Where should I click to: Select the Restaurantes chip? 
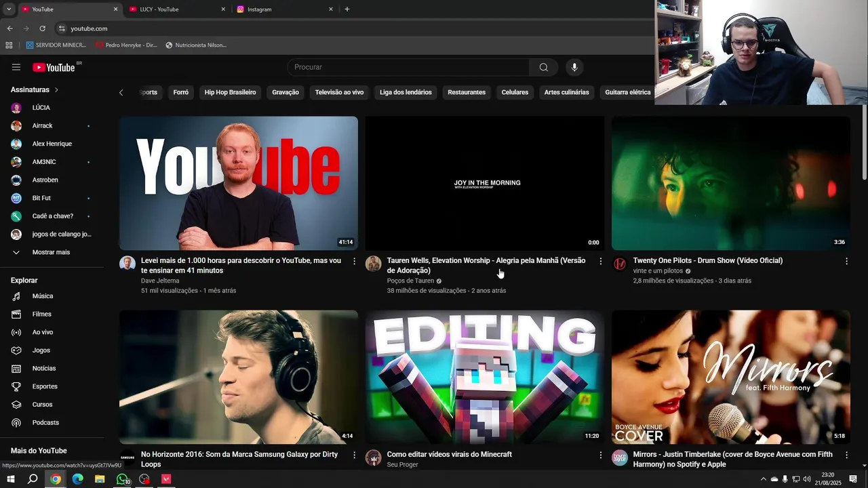point(467,92)
